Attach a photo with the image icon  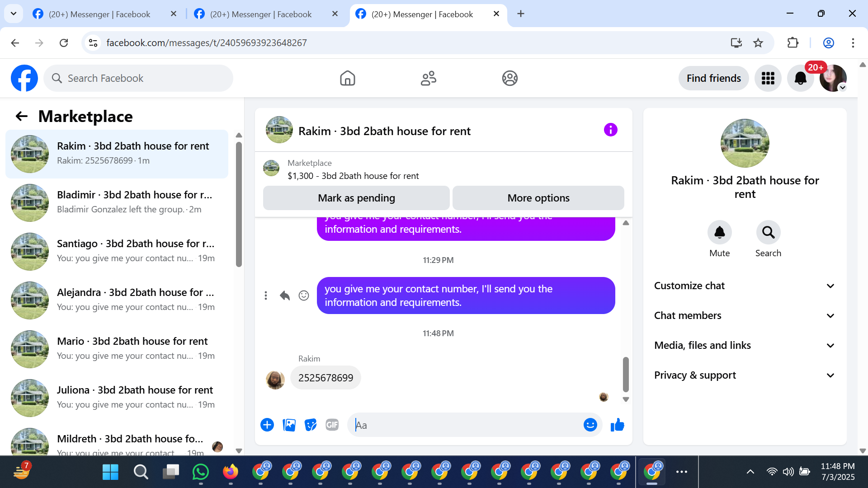(x=289, y=425)
